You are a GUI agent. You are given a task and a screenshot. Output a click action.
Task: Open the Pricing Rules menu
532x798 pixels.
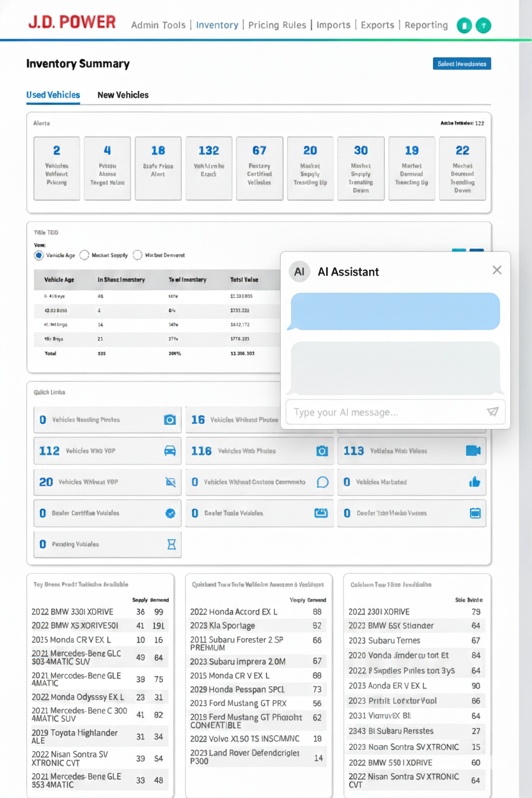point(277,25)
